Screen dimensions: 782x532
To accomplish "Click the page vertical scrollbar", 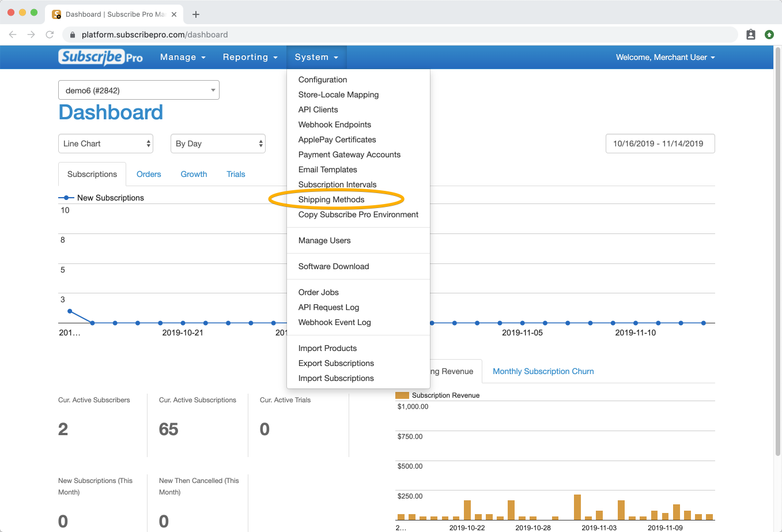I will 778,251.
